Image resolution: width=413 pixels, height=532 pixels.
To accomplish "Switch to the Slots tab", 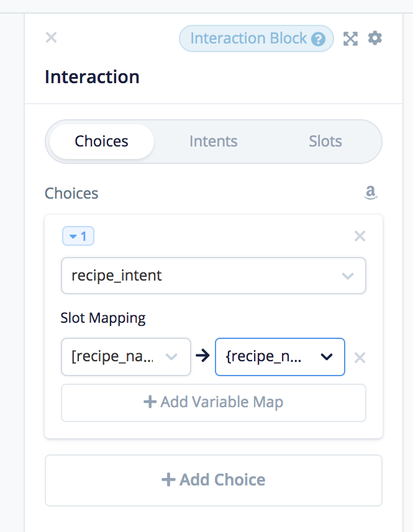I will pyautogui.click(x=325, y=142).
